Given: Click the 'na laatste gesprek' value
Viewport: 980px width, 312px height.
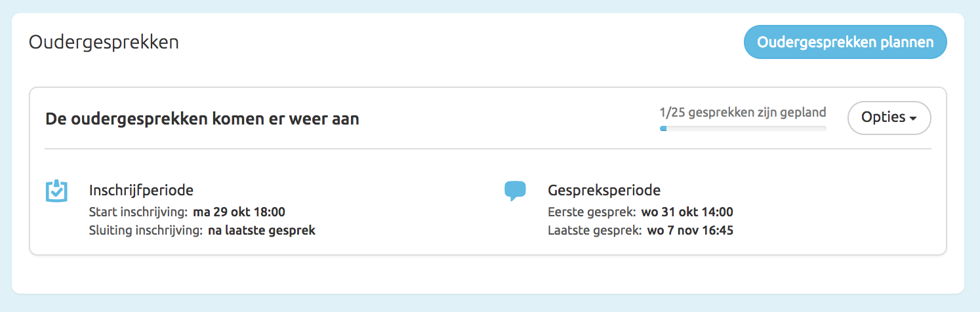Looking at the screenshot, I should click(x=262, y=231).
